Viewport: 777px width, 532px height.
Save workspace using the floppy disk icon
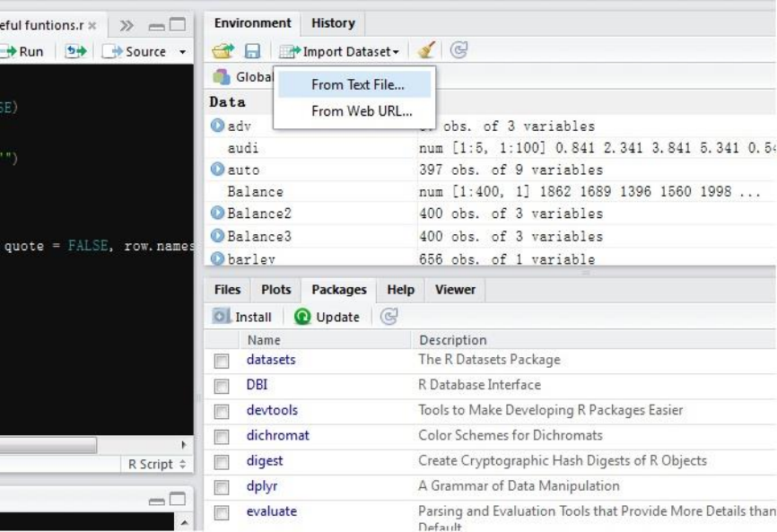coord(252,51)
